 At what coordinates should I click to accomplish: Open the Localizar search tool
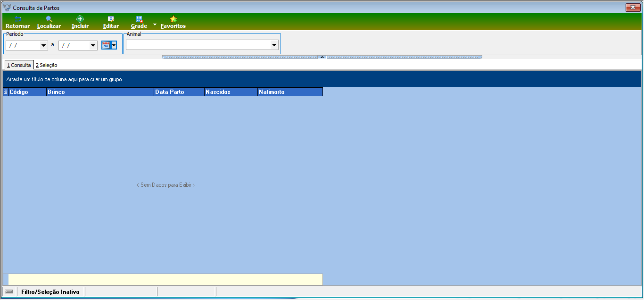coord(49,22)
